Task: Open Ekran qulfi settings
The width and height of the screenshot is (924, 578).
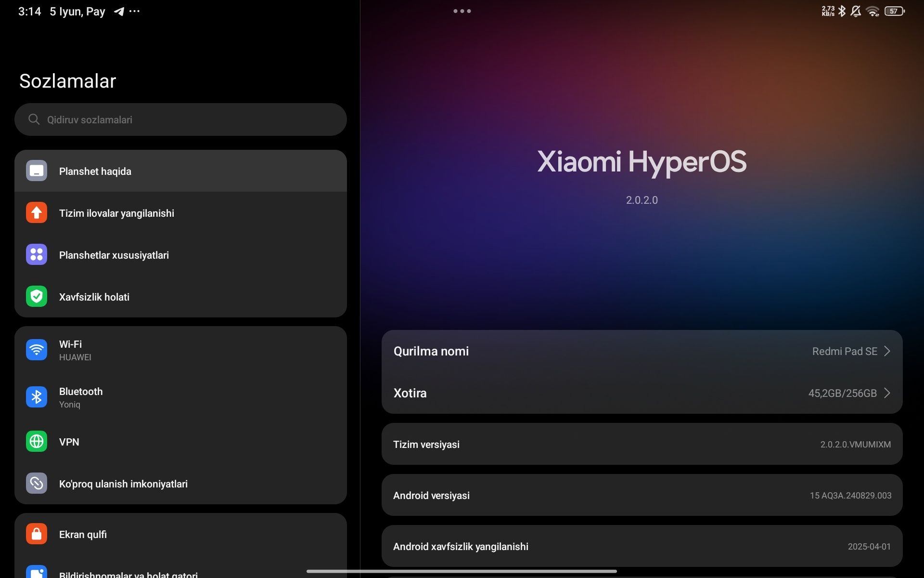Action: [x=180, y=534]
